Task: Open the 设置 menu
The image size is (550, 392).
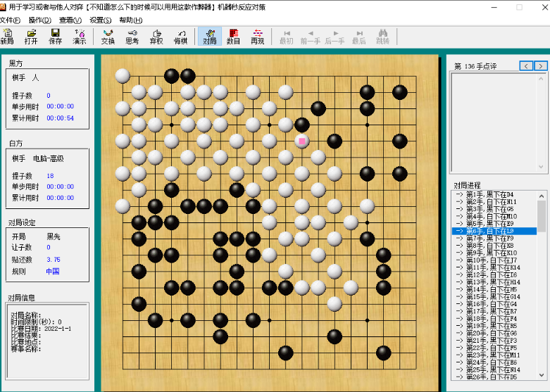Action: tap(101, 20)
